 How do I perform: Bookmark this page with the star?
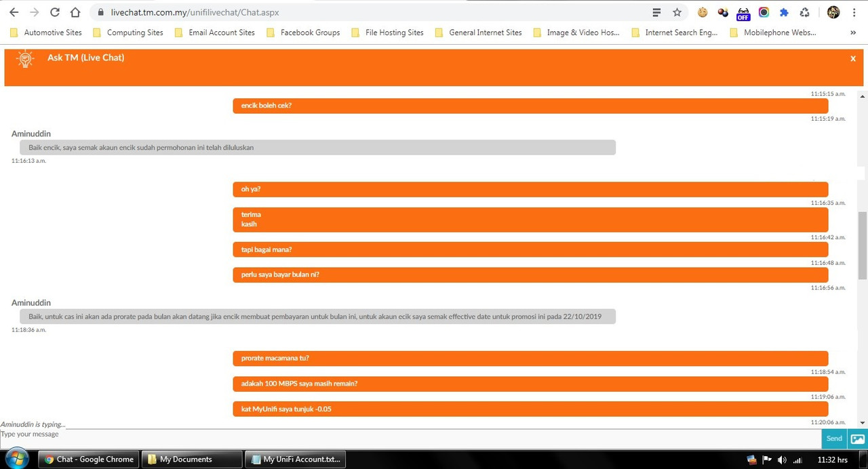[677, 12]
